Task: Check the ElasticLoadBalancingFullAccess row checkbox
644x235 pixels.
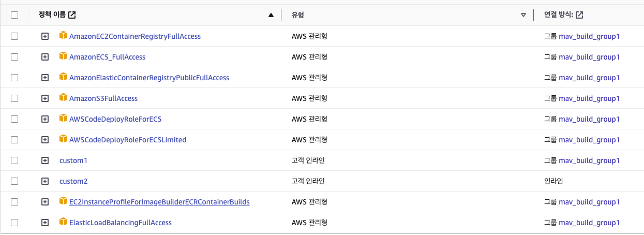Action: pos(14,223)
